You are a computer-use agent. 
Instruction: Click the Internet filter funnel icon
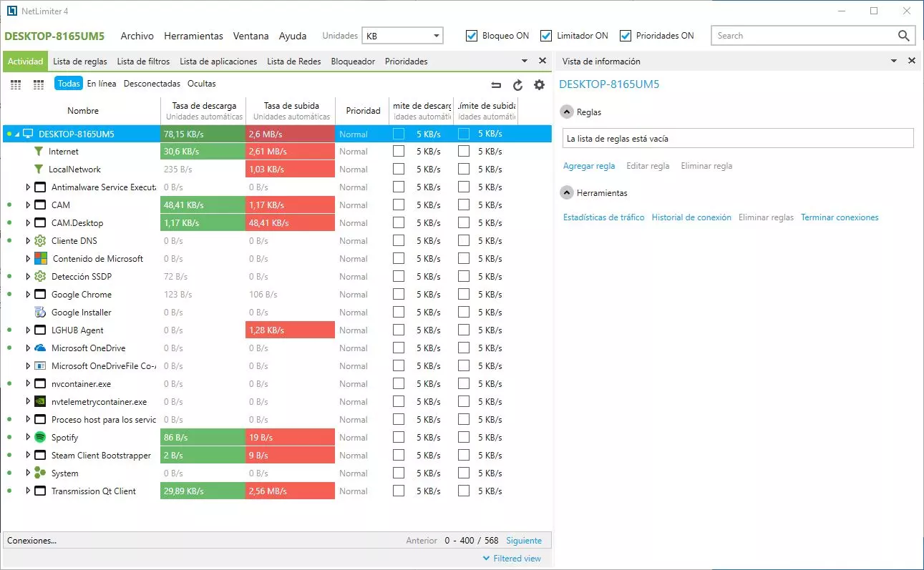pos(39,152)
